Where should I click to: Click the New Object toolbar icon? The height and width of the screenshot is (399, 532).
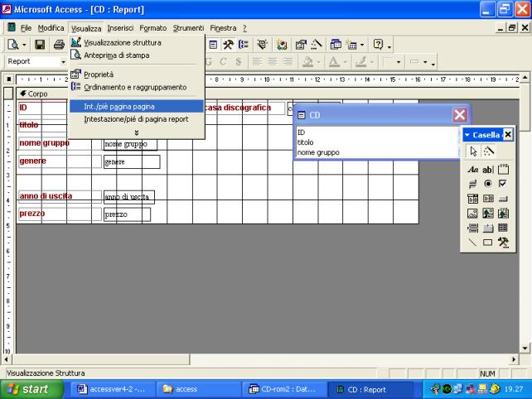351,45
